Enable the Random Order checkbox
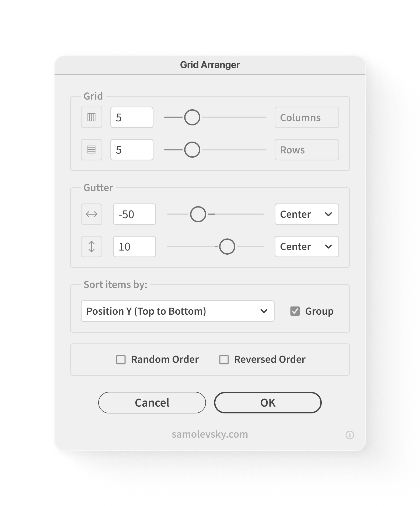Viewport: 420px width, 506px height. click(x=121, y=360)
